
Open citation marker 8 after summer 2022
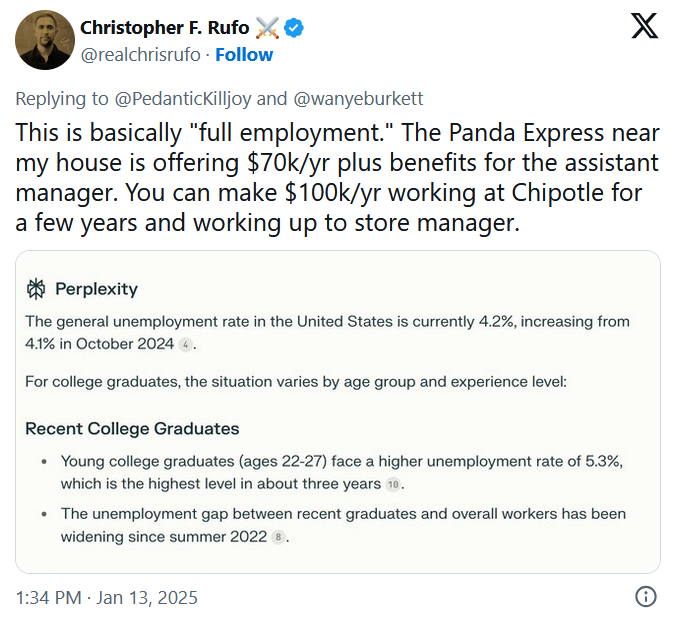tap(278, 537)
